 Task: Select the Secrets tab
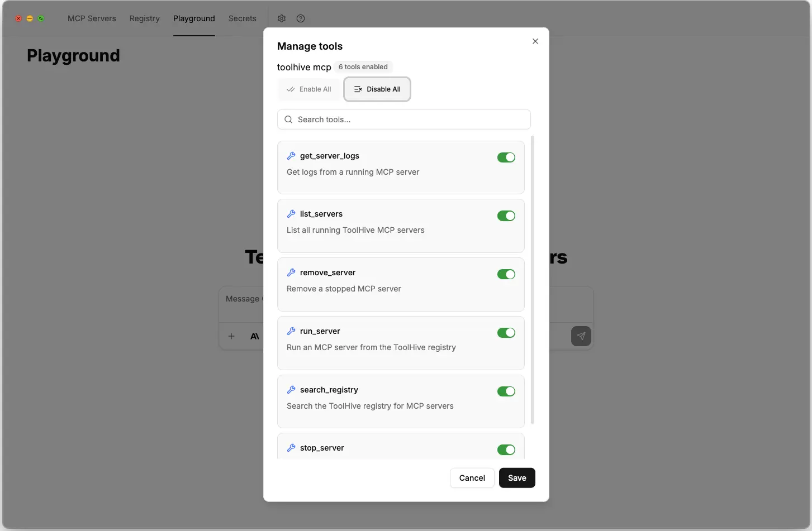coord(242,18)
